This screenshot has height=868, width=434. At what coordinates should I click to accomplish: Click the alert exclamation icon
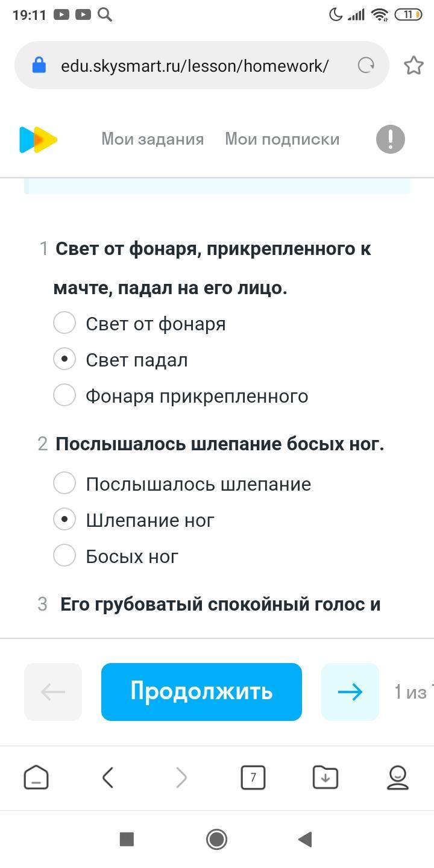391,139
